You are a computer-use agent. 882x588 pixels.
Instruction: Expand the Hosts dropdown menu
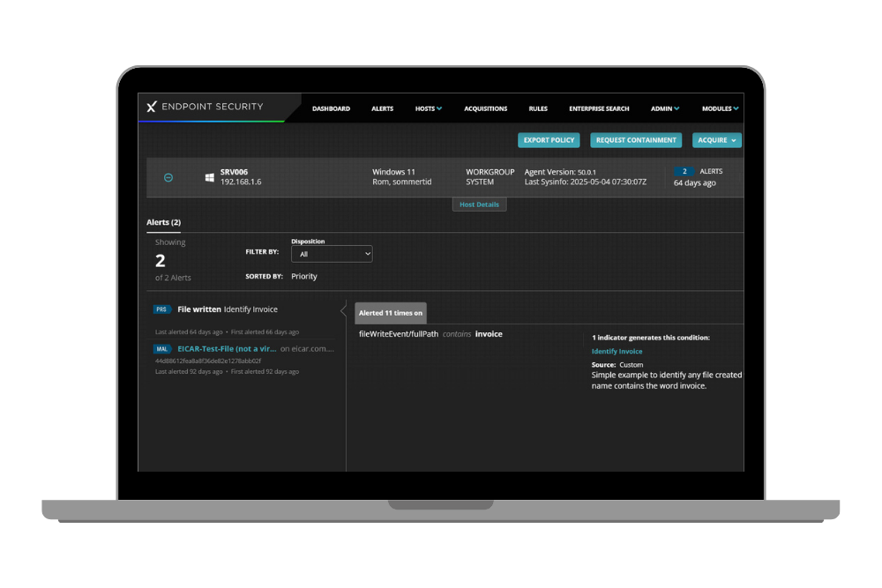pos(429,108)
